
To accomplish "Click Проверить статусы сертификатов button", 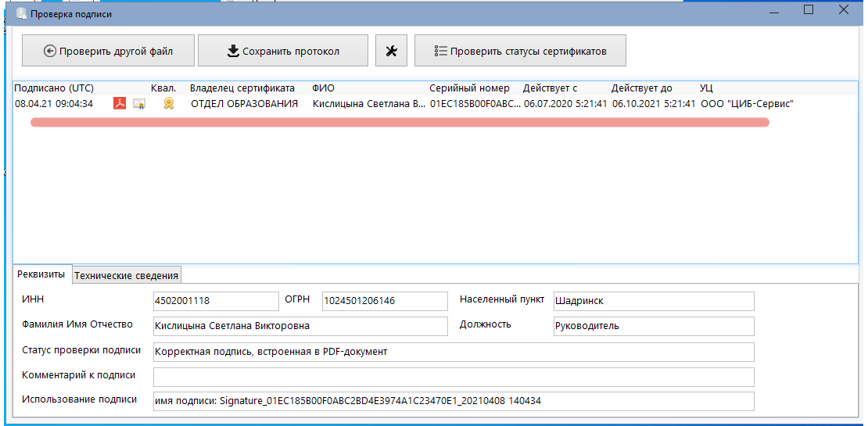I will [x=520, y=52].
